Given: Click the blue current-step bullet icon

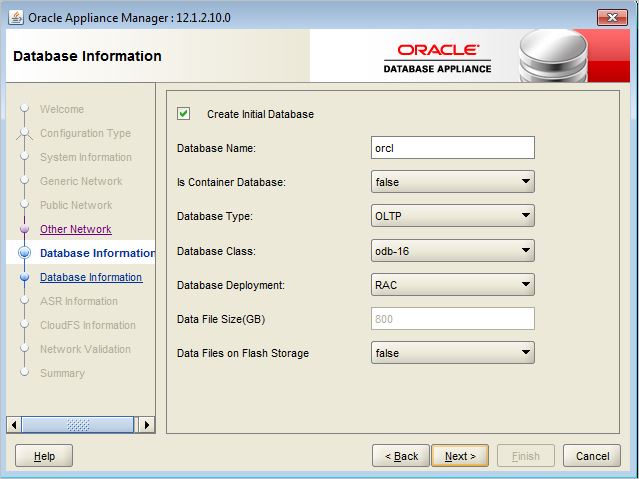Looking at the screenshot, I should [24, 253].
